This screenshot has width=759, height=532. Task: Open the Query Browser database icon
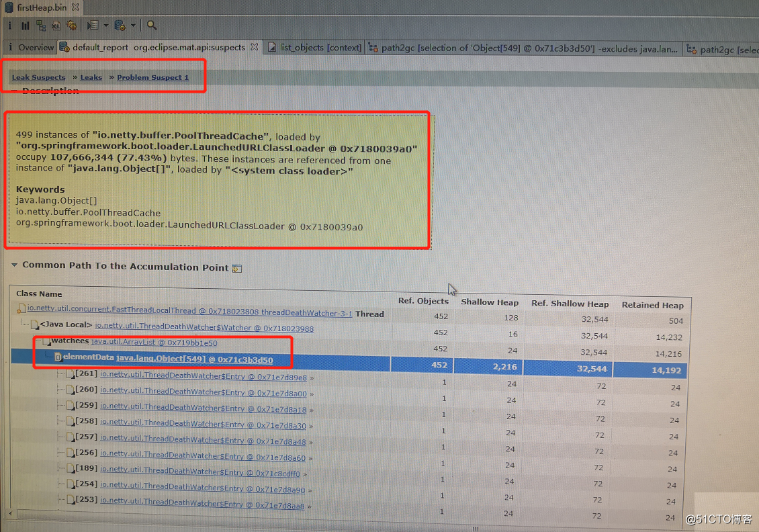tap(120, 25)
